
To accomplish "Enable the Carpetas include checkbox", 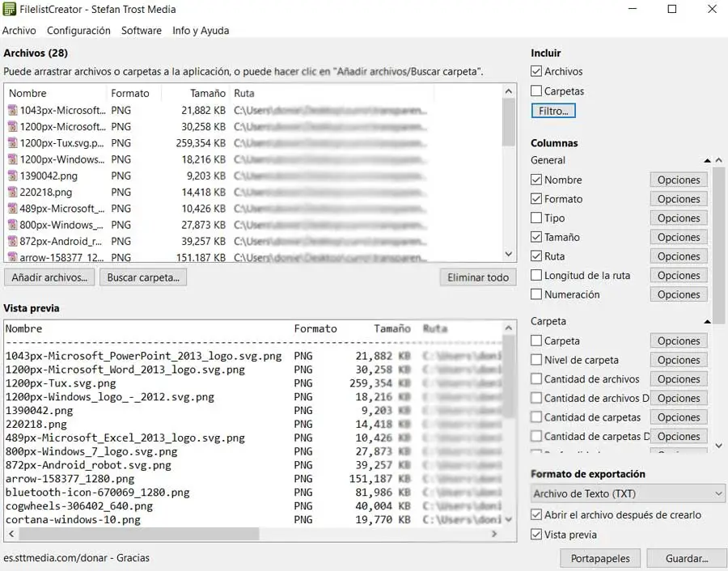I will [536, 91].
